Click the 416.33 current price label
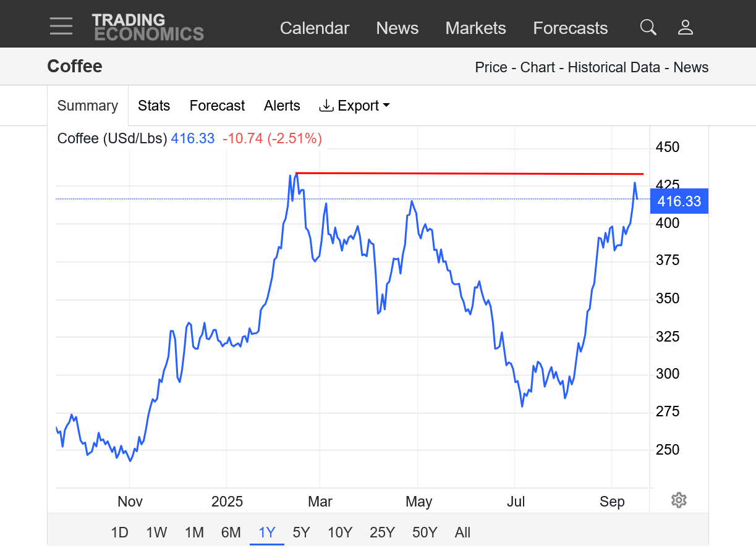This screenshot has height=551, width=756. tap(679, 201)
